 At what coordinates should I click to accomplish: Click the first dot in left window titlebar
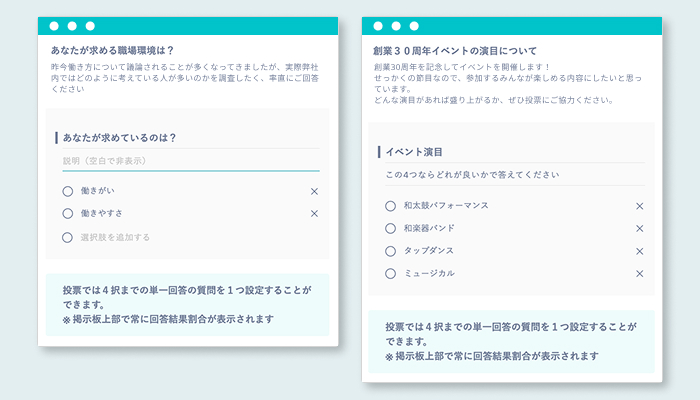click(54, 26)
